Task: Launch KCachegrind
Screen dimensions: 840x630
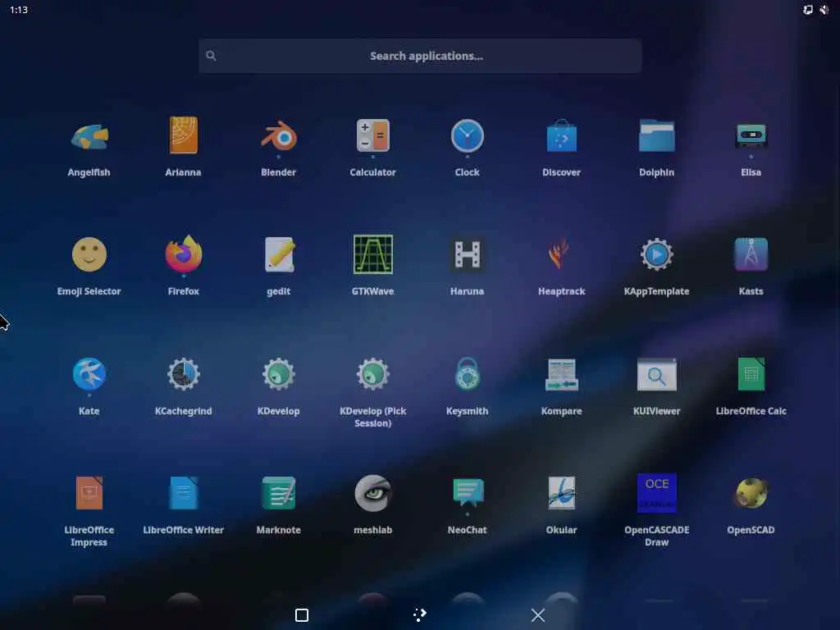Action: 183,374
